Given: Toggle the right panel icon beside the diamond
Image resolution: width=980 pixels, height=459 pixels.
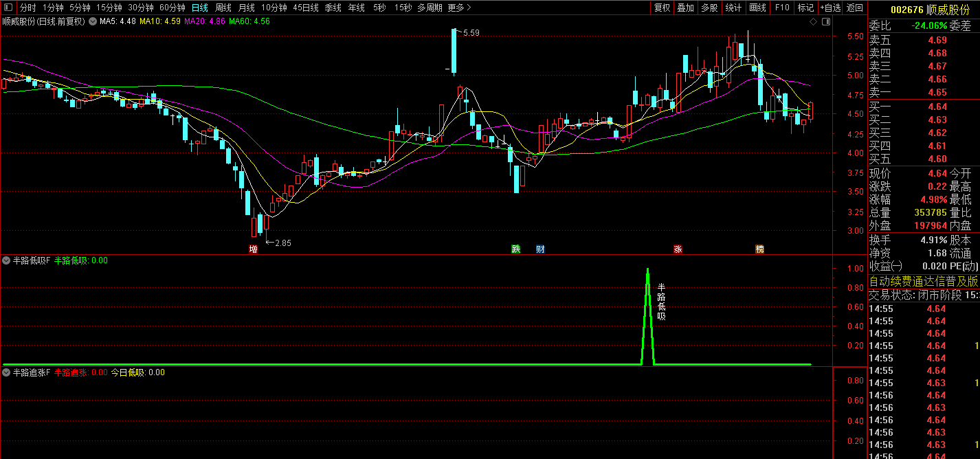Looking at the screenshot, I should 825,21.
